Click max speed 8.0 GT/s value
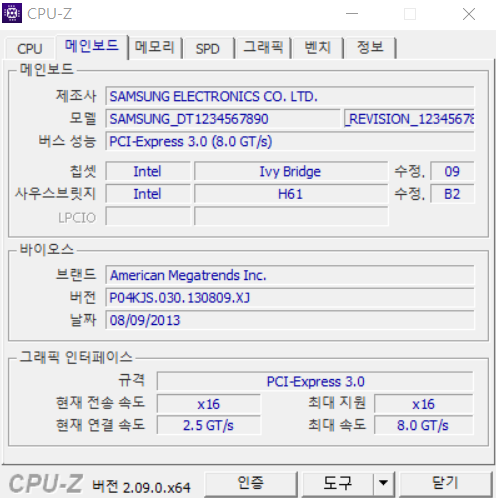Screen dimensions: 496x498 424,425
